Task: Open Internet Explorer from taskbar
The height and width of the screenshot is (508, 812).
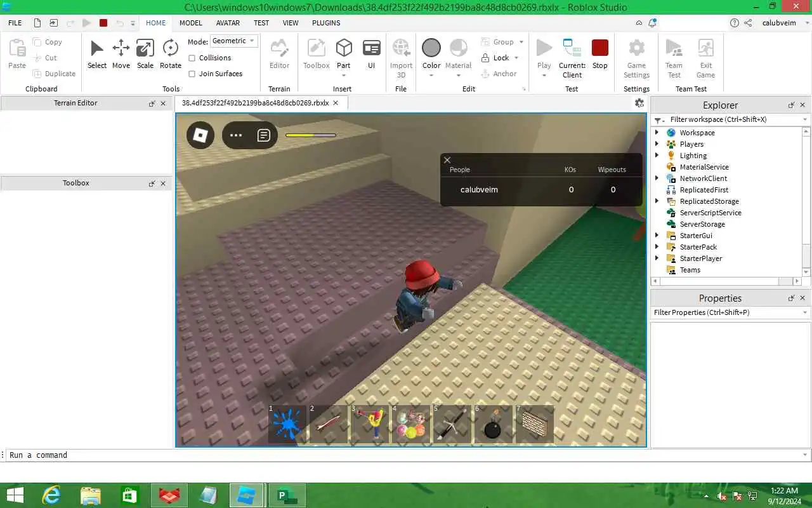Action: point(51,495)
